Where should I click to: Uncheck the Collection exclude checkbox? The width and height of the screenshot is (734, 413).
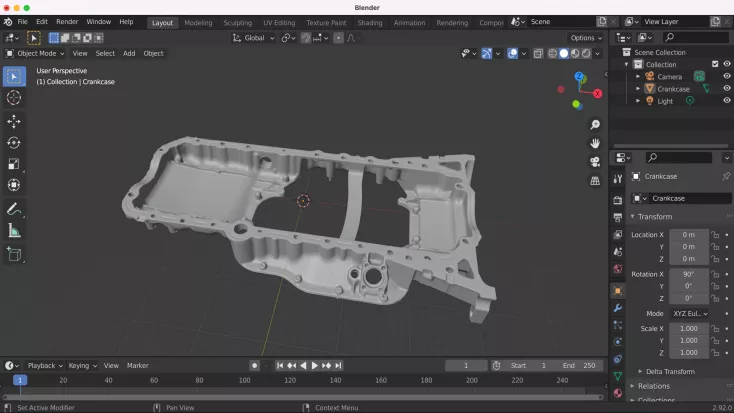(714, 64)
